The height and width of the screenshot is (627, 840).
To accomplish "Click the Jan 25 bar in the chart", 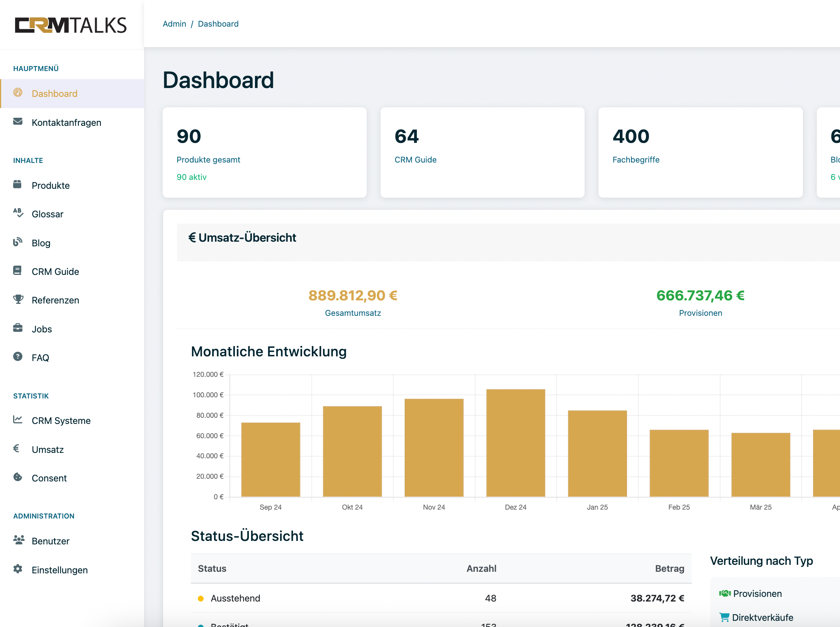I will click(x=597, y=454).
